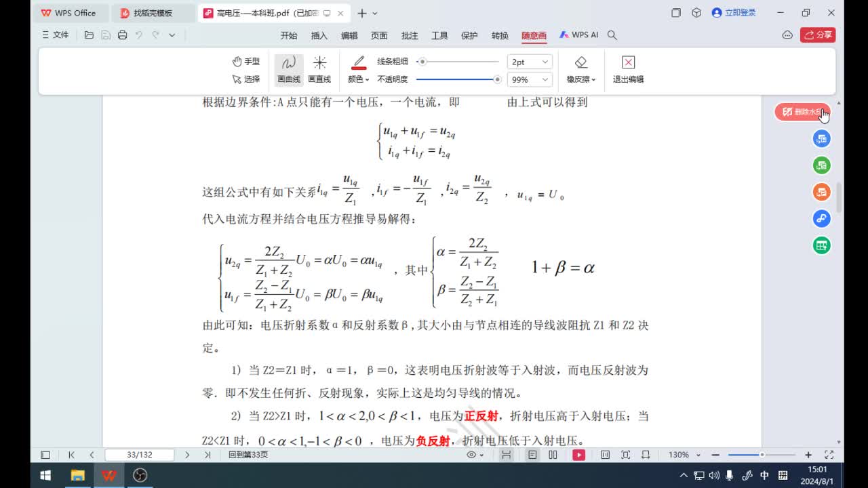This screenshot has height=488, width=868.
Task: Click 回到第33页 link
Action: click(x=248, y=455)
